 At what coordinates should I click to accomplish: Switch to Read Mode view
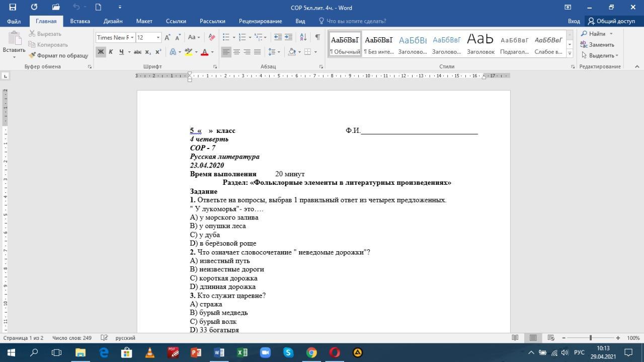515,338
